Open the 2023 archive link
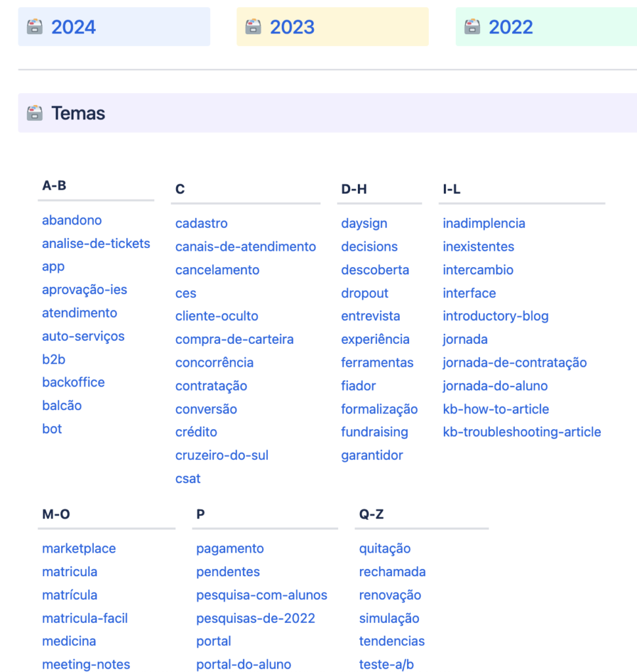 point(292,27)
